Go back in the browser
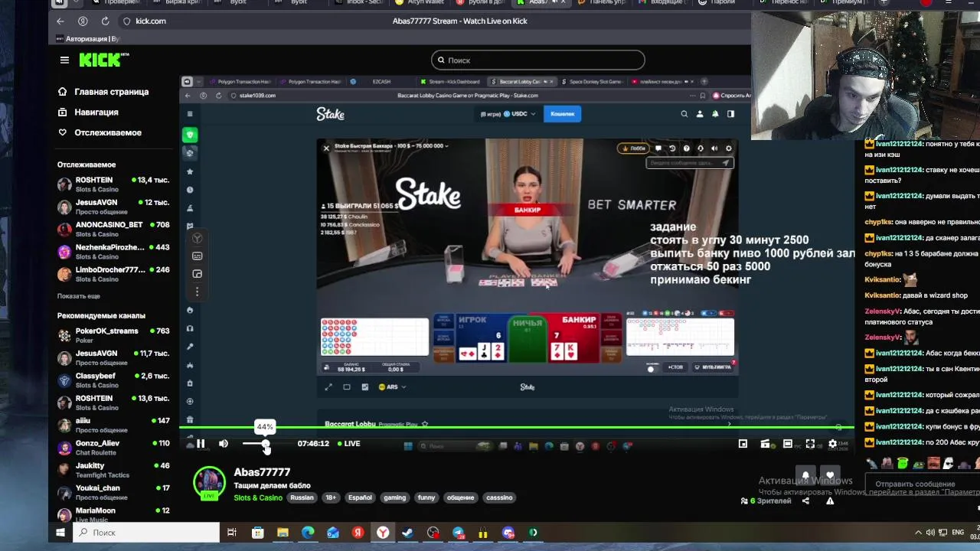This screenshot has width=980, height=551. (x=60, y=21)
